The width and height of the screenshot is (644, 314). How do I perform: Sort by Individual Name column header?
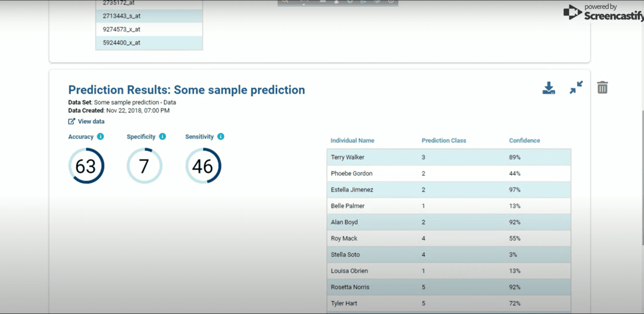352,140
